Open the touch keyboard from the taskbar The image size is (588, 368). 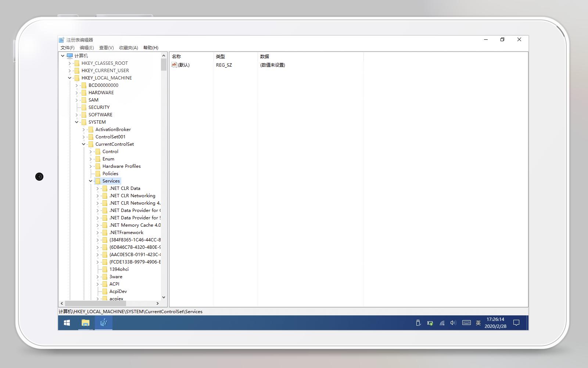(466, 323)
